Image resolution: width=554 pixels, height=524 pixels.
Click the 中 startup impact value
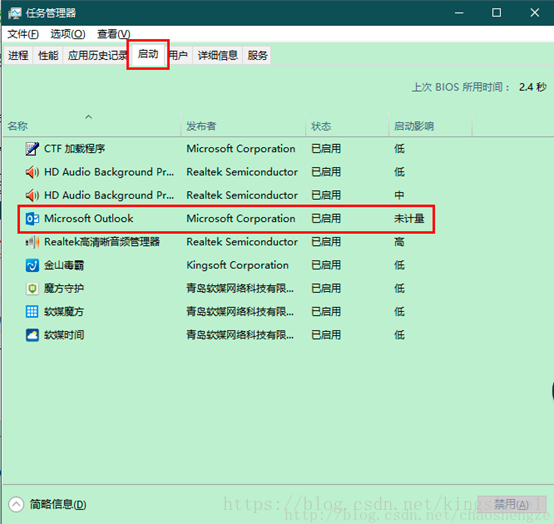click(x=399, y=195)
